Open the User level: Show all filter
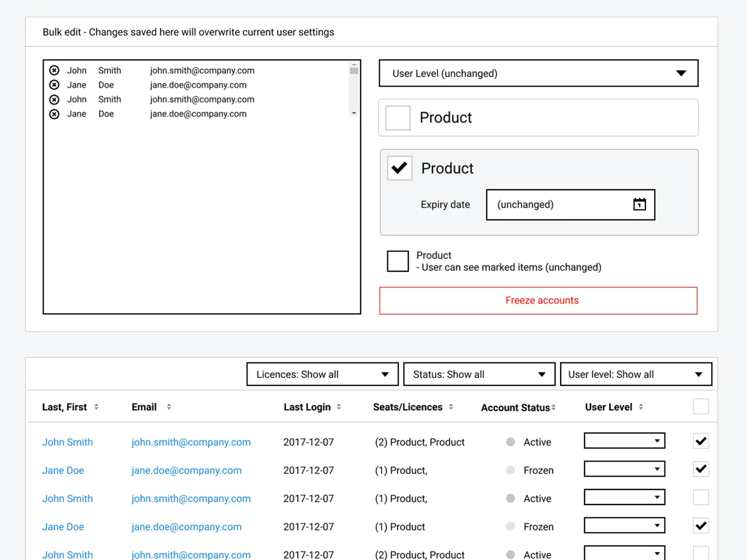This screenshot has width=747, height=560. point(636,374)
